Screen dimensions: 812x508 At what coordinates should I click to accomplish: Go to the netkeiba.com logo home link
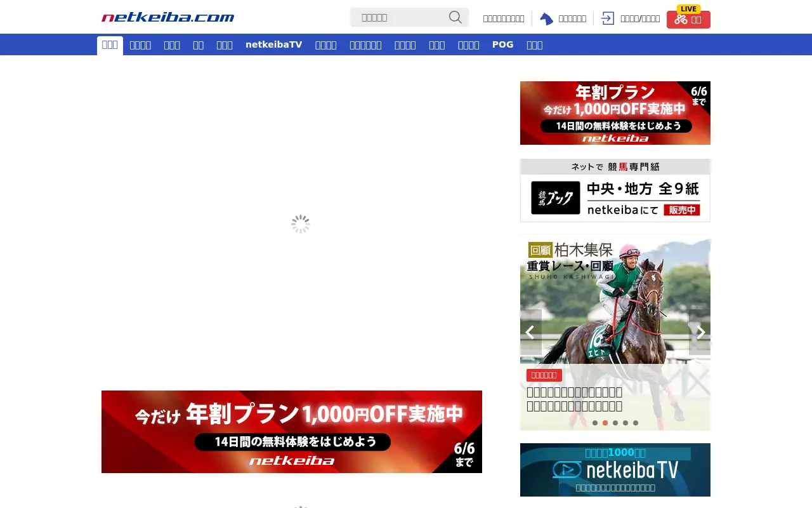click(168, 17)
